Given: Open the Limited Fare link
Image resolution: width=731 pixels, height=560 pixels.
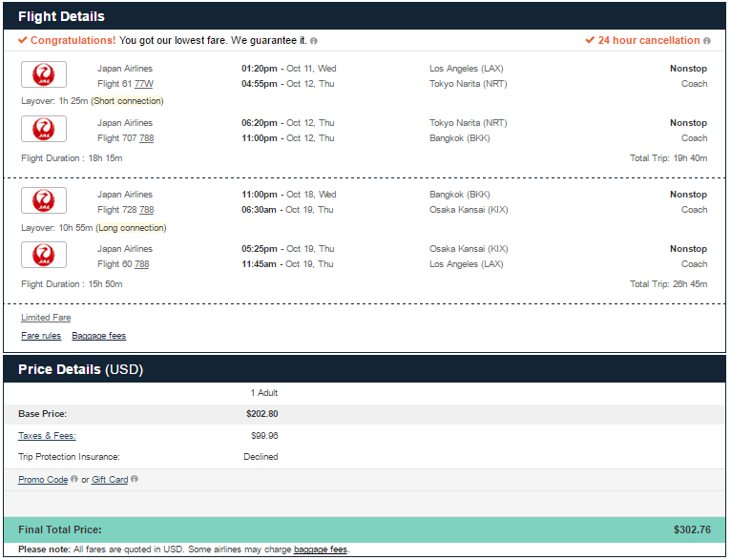Looking at the screenshot, I should pyautogui.click(x=46, y=318).
